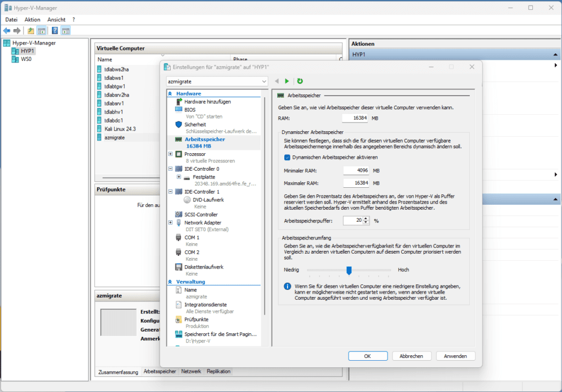Select virtual machine tdlabdc1

click(114, 120)
